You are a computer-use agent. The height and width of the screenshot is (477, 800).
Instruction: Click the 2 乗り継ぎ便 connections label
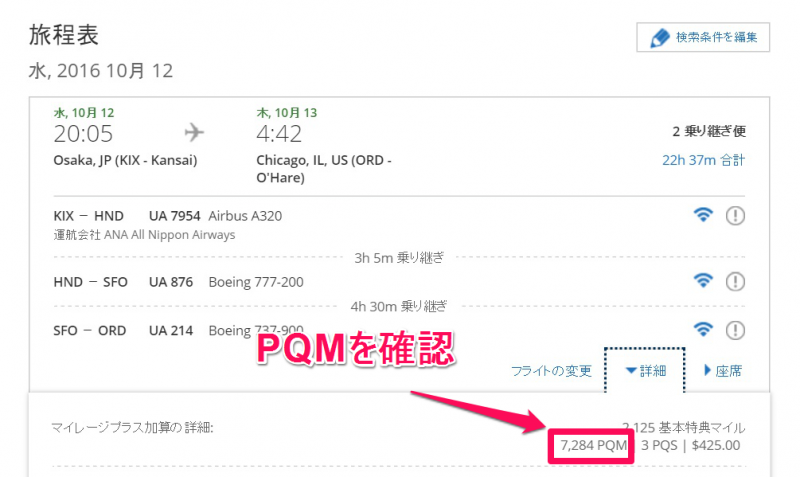709,132
